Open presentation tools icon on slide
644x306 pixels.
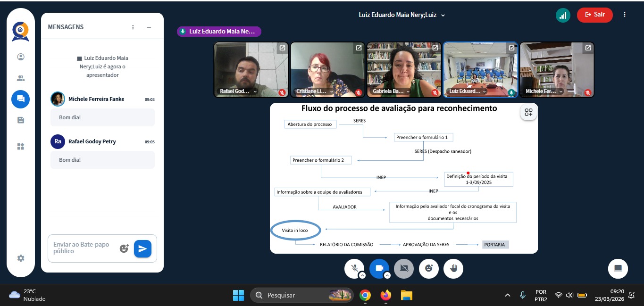528,113
